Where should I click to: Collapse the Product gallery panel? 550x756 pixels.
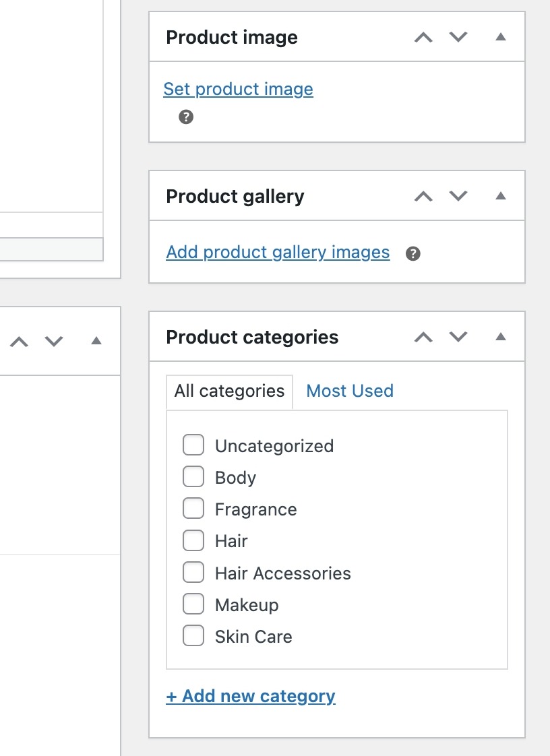pos(500,197)
